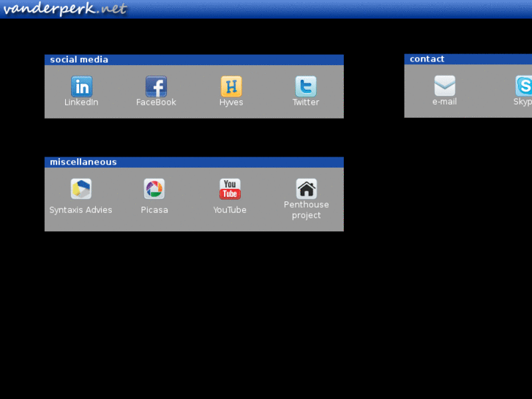The image size is (532, 399).
Task: Open the Syntaxis Advies text link
Action: click(x=80, y=210)
